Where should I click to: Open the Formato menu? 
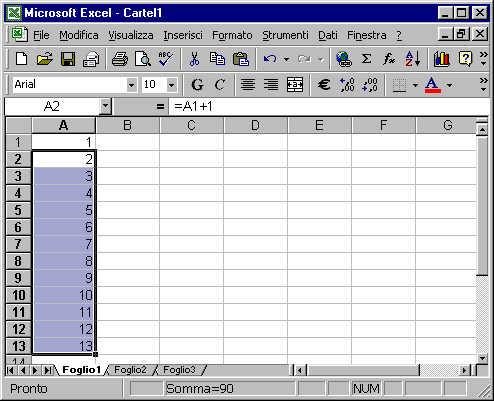click(232, 35)
